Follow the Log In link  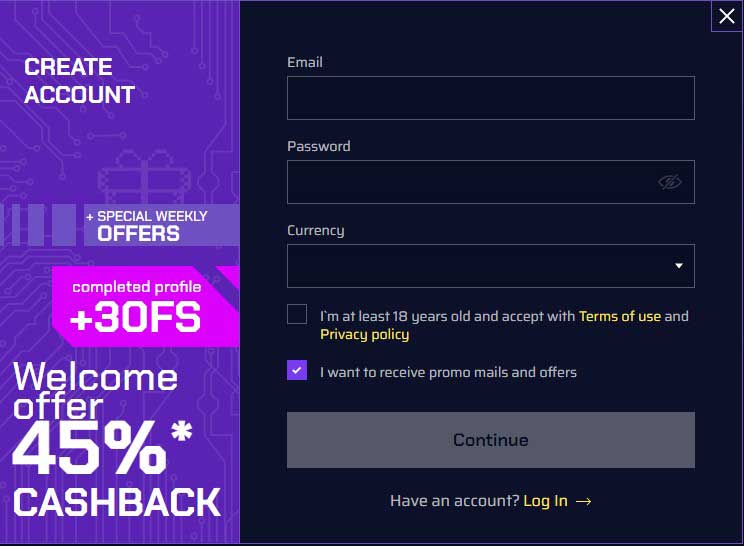pos(545,501)
